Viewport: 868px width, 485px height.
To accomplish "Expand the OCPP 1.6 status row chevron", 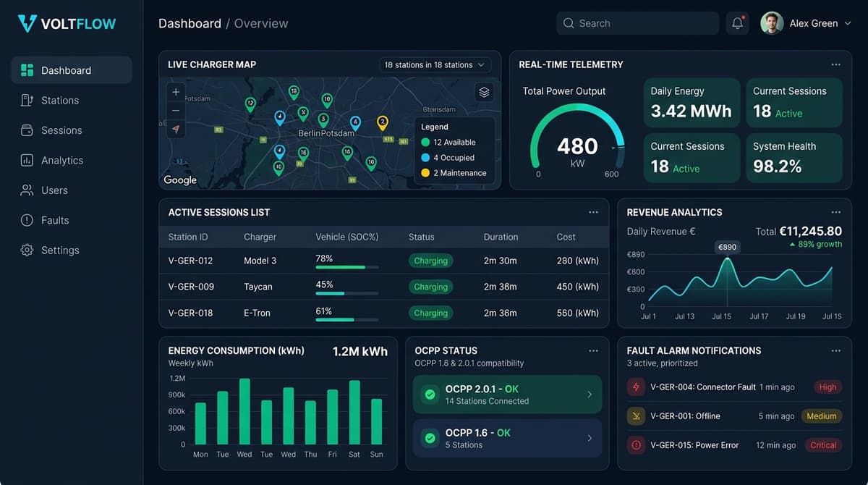I will coord(590,438).
